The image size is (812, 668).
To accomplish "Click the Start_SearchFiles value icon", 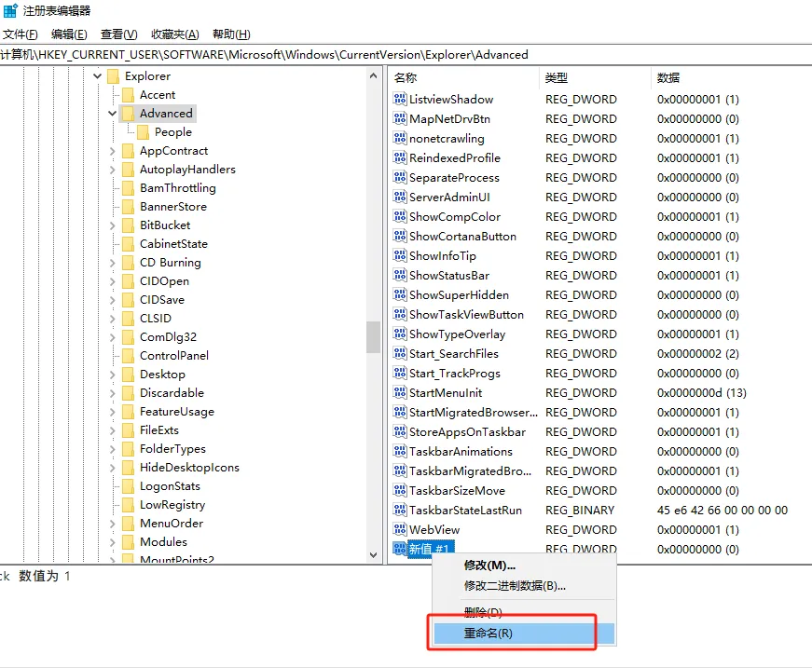I will point(400,353).
